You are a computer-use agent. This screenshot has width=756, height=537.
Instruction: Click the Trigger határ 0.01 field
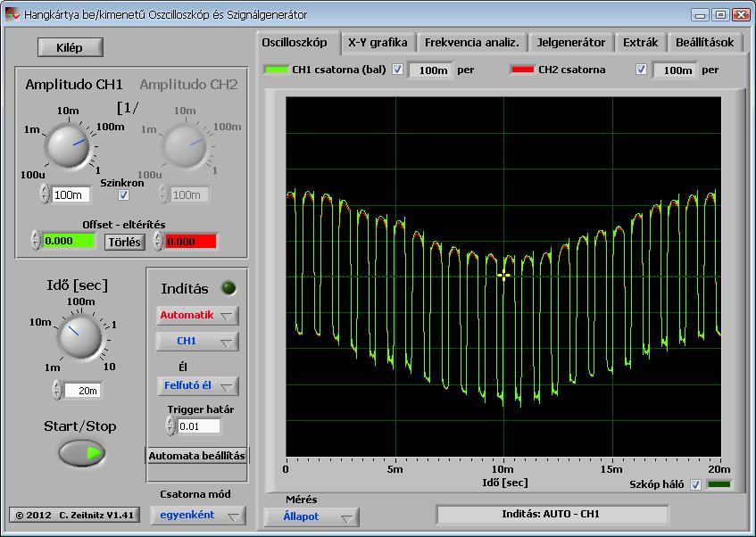click(199, 426)
